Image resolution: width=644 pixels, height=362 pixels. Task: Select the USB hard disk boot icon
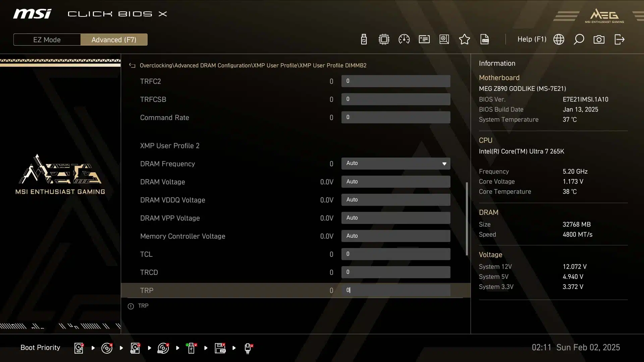(x=135, y=348)
